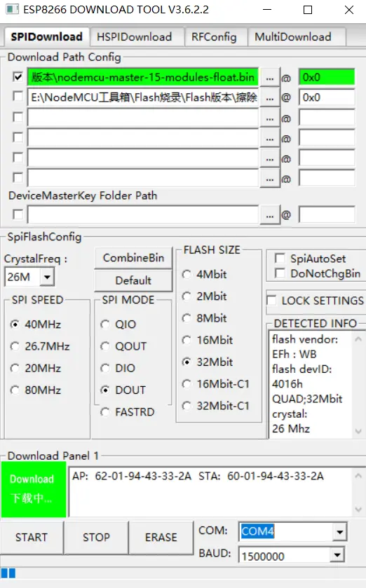Choose 20MHz SPI speed

pyautogui.click(x=15, y=368)
